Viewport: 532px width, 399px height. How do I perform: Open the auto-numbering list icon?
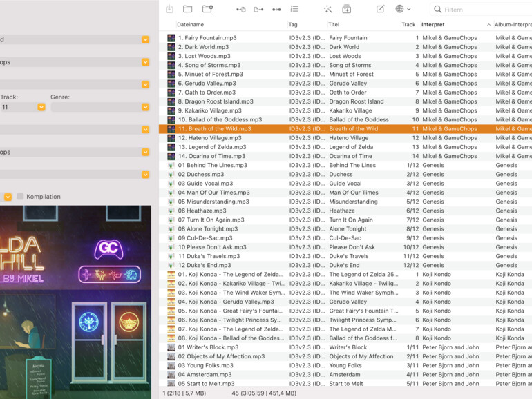tap(294, 9)
